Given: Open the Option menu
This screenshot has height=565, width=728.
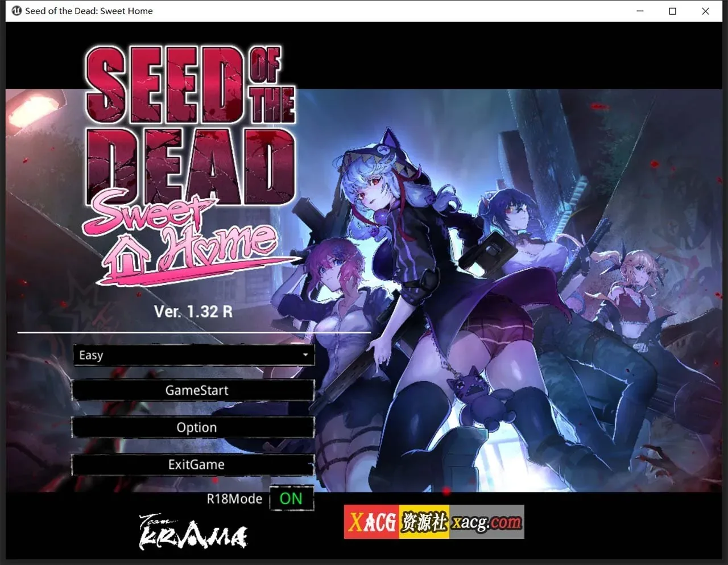Looking at the screenshot, I should [193, 427].
